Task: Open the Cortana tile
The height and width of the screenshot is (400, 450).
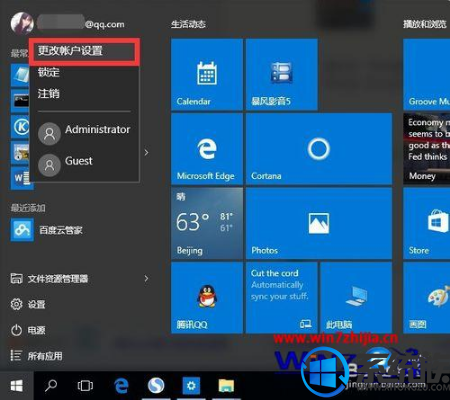Action: (x=319, y=149)
